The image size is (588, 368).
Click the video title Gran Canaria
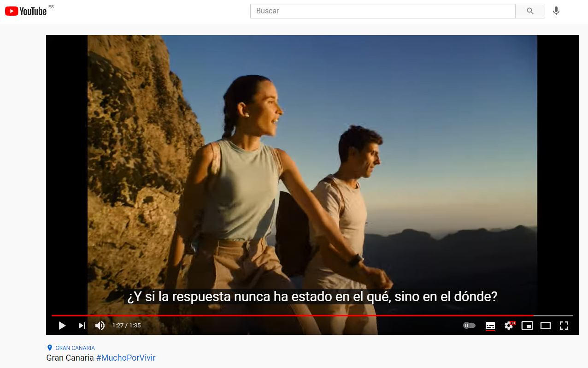coord(70,358)
